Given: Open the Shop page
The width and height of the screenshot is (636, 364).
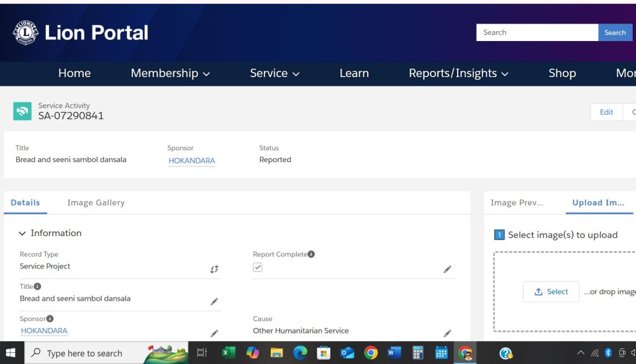Looking at the screenshot, I should 562,73.
